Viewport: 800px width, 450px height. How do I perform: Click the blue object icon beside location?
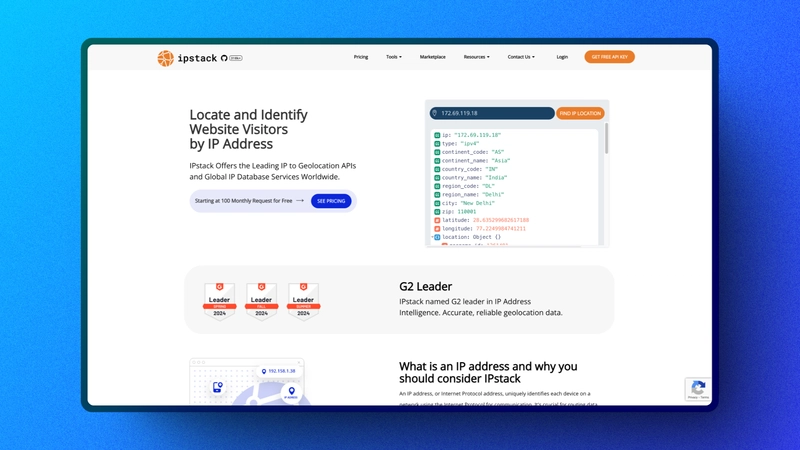[437, 237]
